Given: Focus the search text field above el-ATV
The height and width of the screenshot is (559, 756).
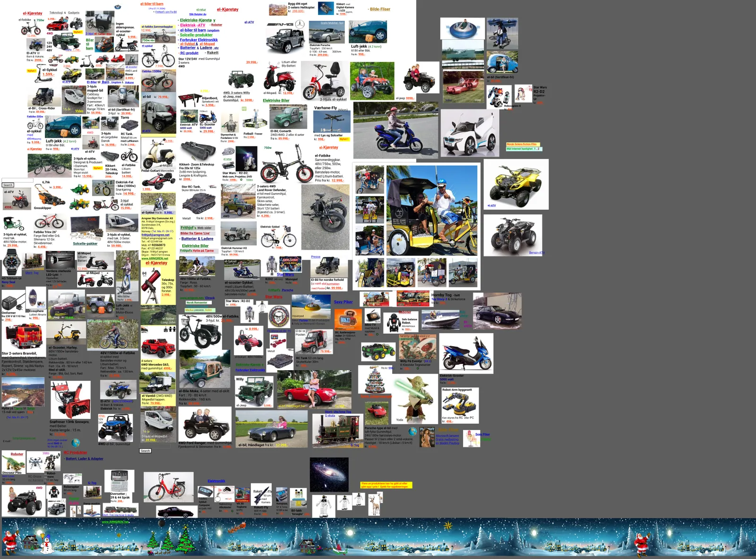Looking at the screenshot, I should 17,180.
